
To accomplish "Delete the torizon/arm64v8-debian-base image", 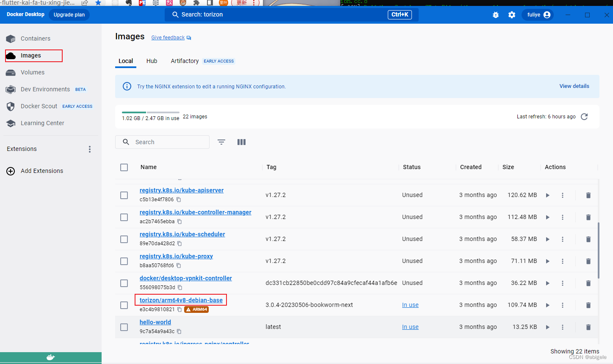I will click(x=588, y=305).
